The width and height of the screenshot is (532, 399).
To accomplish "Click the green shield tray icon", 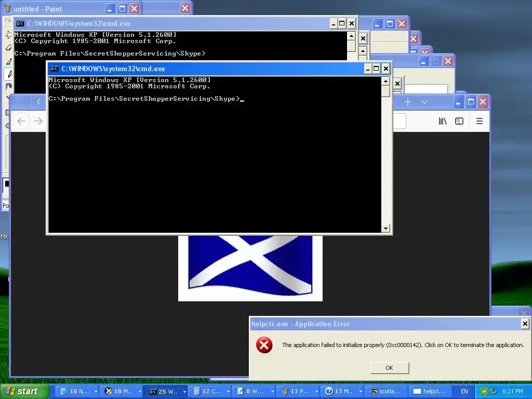I will [x=484, y=392].
